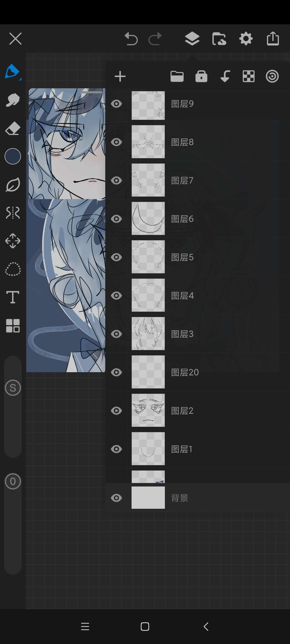Viewport: 290px width, 644px height.
Task: Select the move transform tool
Action: (x=13, y=241)
